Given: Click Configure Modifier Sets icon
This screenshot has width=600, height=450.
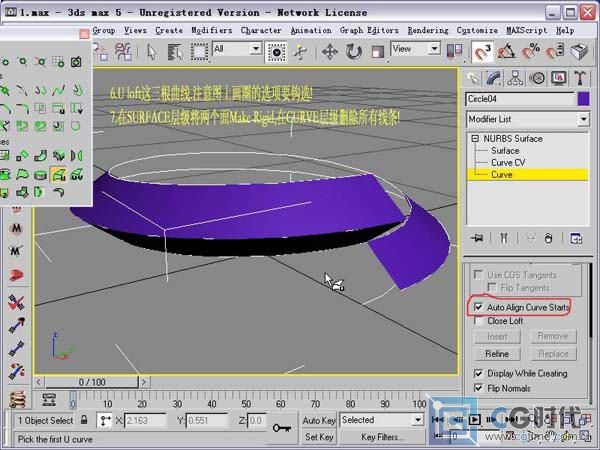Looking at the screenshot, I should point(576,238).
